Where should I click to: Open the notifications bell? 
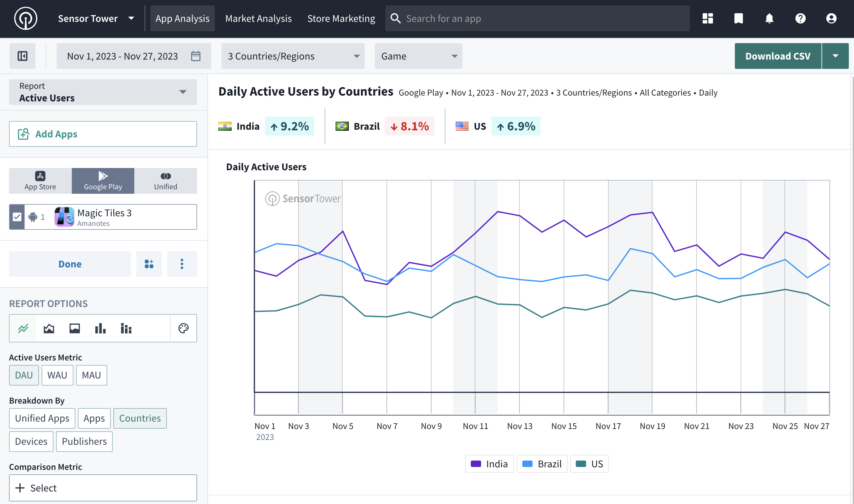pos(769,18)
